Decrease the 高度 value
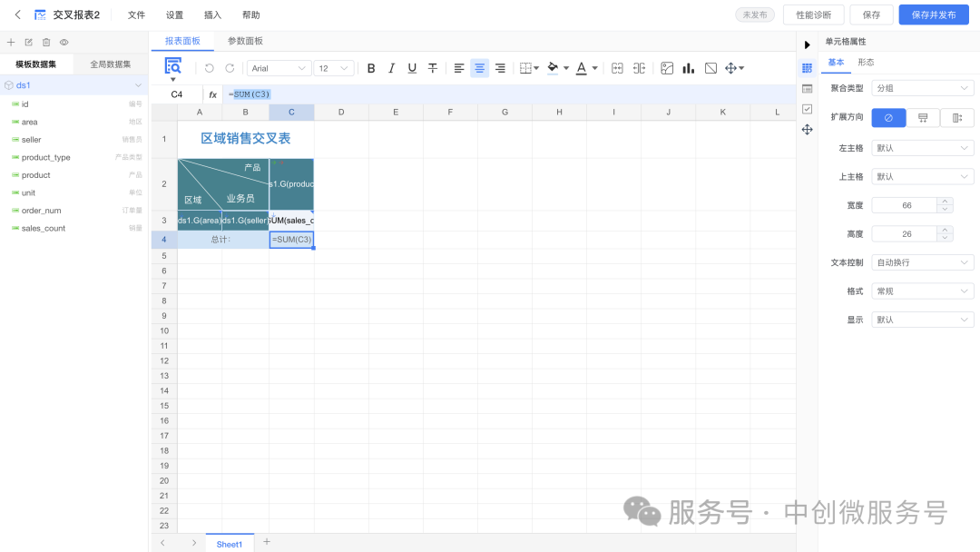Viewport: 980px width, 552px height. tap(945, 238)
